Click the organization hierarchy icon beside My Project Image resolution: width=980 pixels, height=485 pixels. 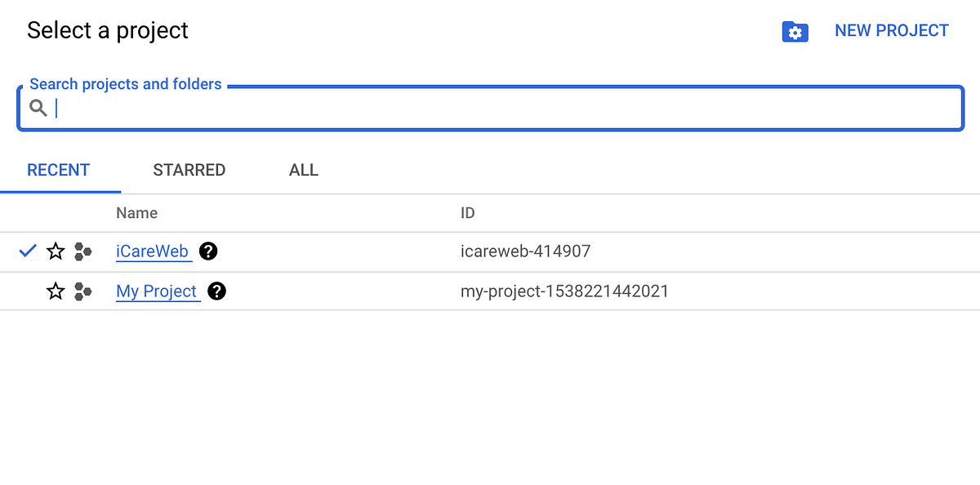[82, 291]
